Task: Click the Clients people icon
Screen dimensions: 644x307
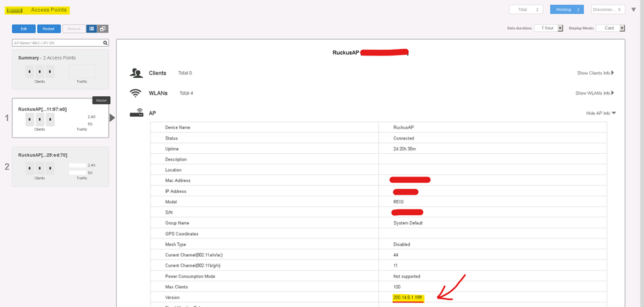Action: point(136,73)
